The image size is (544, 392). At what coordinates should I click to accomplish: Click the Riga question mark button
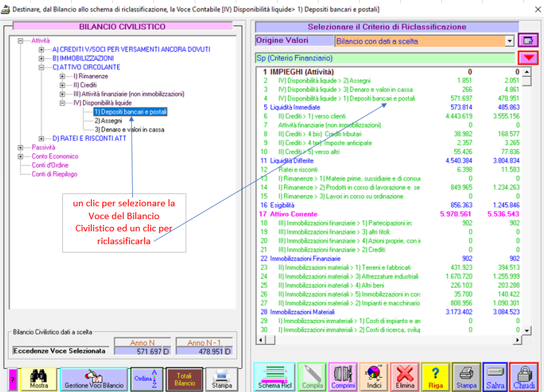coord(435,377)
